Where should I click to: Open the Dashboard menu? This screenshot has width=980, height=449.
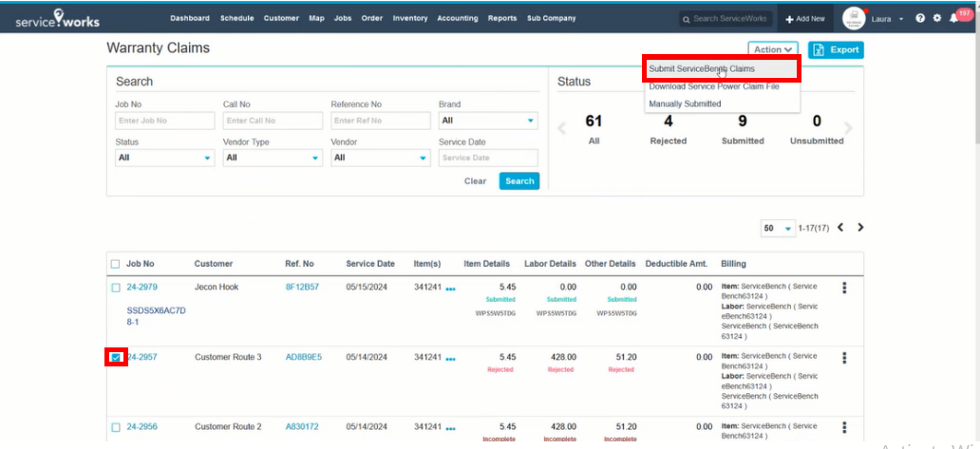click(190, 19)
